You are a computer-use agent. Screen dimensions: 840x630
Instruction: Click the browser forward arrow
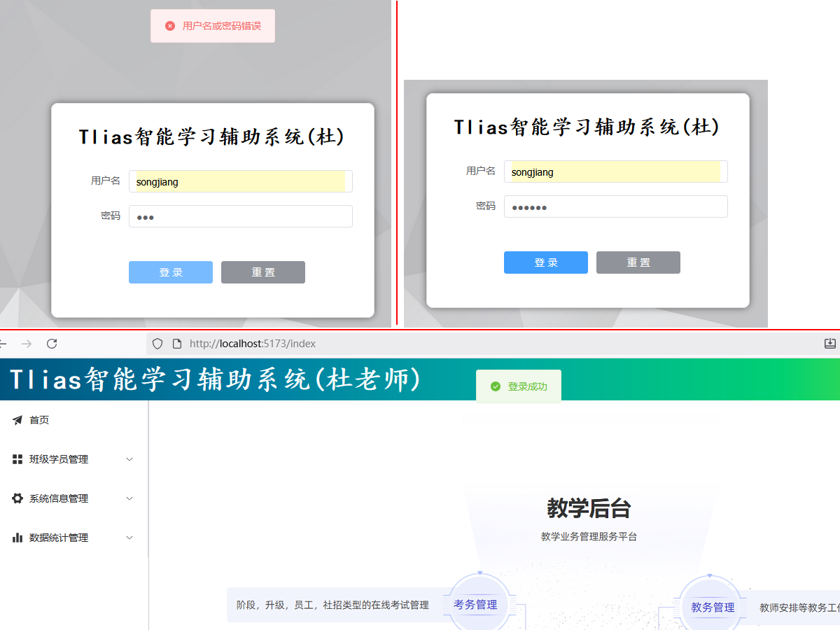pos(27,344)
